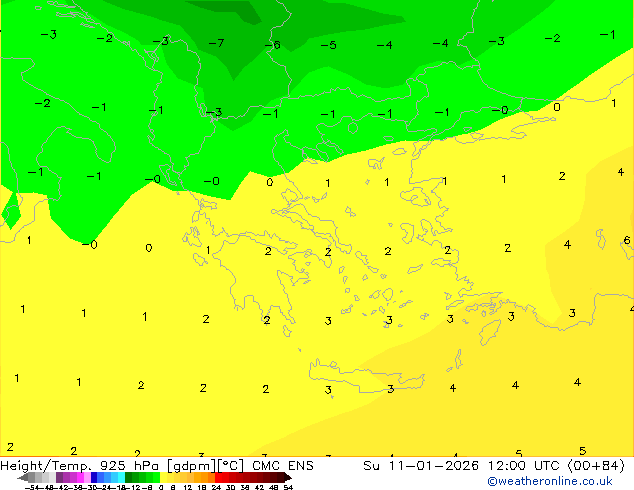Image resolution: width=634 pixels, height=490 pixels.
Task: Click the -54 legend scale label
Action: click(x=32, y=487)
